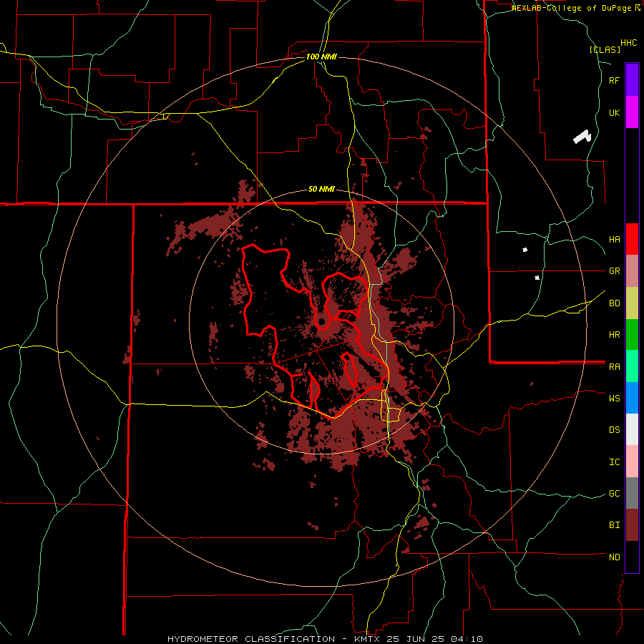Select the HR green legend swatch

point(632,335)
